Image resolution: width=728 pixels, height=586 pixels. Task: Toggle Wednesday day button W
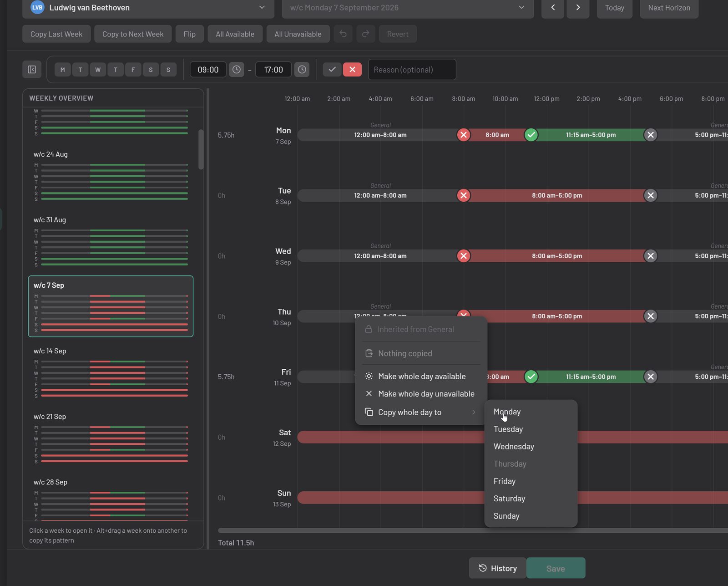tap(98, 70)
